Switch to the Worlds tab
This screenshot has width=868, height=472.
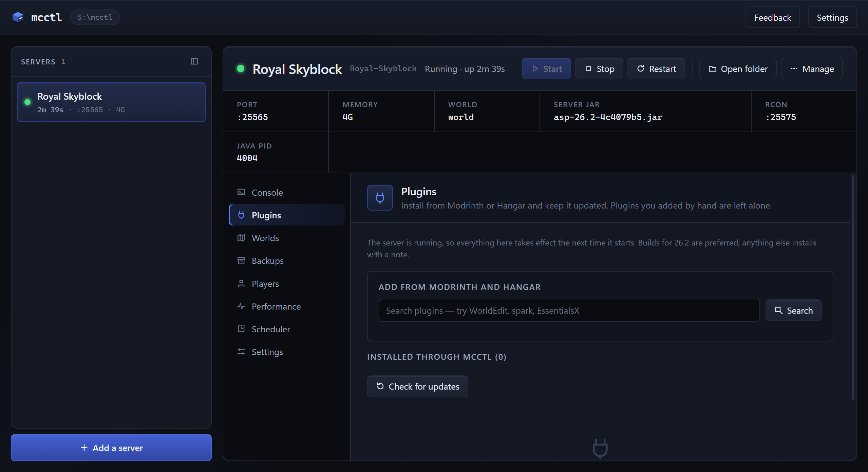pyautogui.click(x=287, y=238)
